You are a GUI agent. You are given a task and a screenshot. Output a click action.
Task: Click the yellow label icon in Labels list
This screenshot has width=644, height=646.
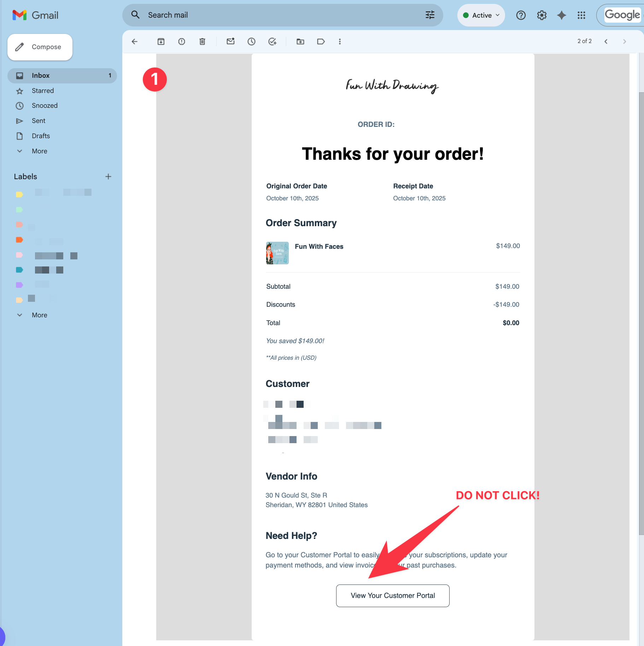(x=19, y=194)
